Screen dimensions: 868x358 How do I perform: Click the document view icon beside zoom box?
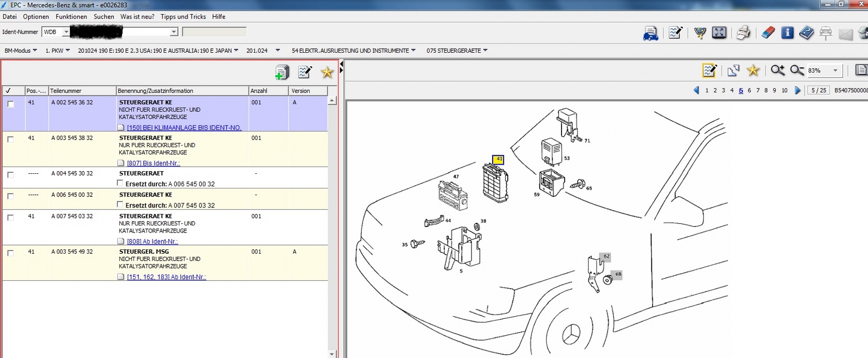point(861,70)
